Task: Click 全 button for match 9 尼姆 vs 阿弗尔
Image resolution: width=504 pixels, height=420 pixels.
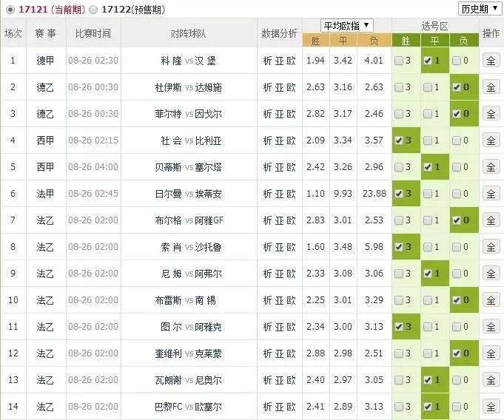Action: click(x=491, y=274)
